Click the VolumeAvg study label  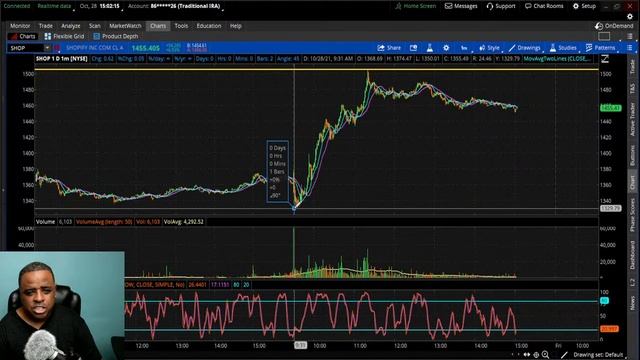point(104,222)
